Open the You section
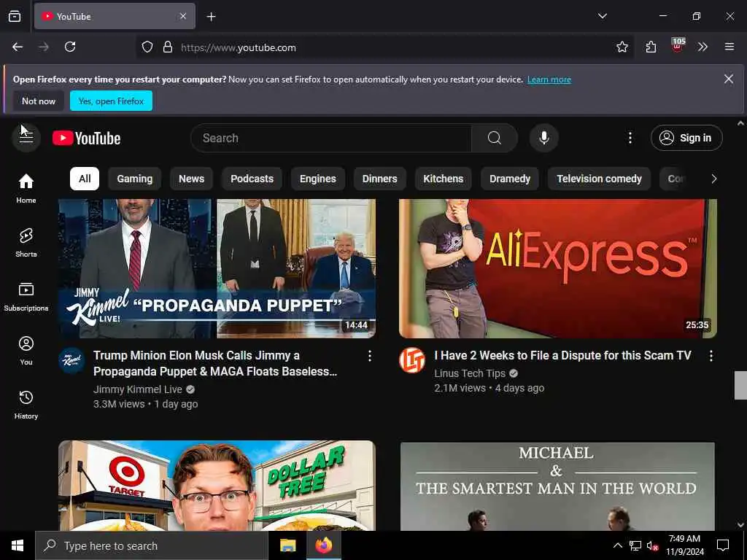Image resolution: width=747 pixels, height=560 pixels. [x=26, y=351]
